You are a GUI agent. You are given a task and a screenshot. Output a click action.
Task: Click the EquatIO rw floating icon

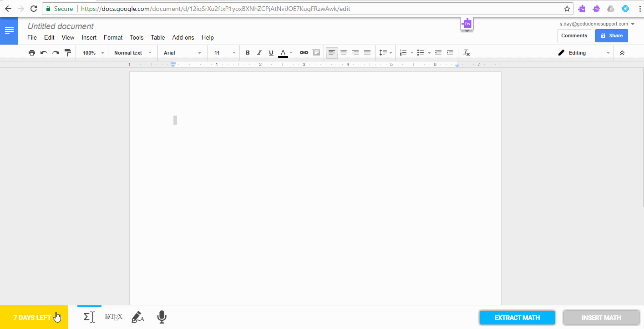pyautogui.click(x=467, y=24)
